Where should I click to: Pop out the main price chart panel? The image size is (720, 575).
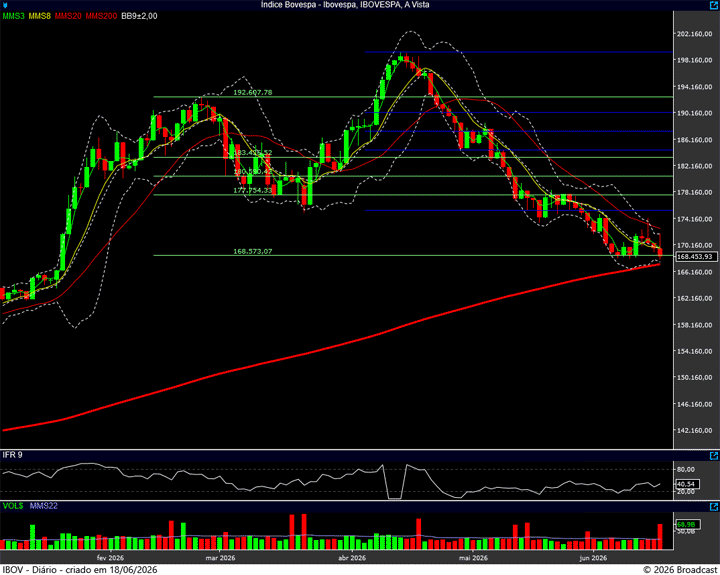[x=714, y=5]
